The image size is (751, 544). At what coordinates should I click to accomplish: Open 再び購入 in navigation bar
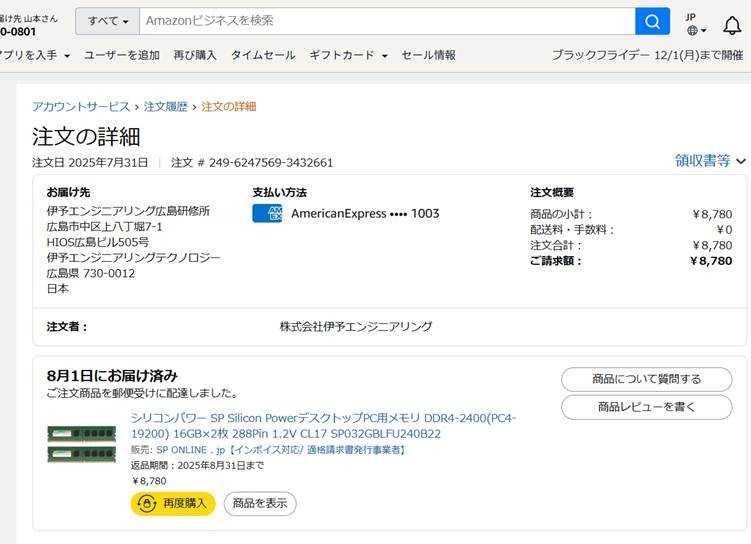tap(194, 55)
